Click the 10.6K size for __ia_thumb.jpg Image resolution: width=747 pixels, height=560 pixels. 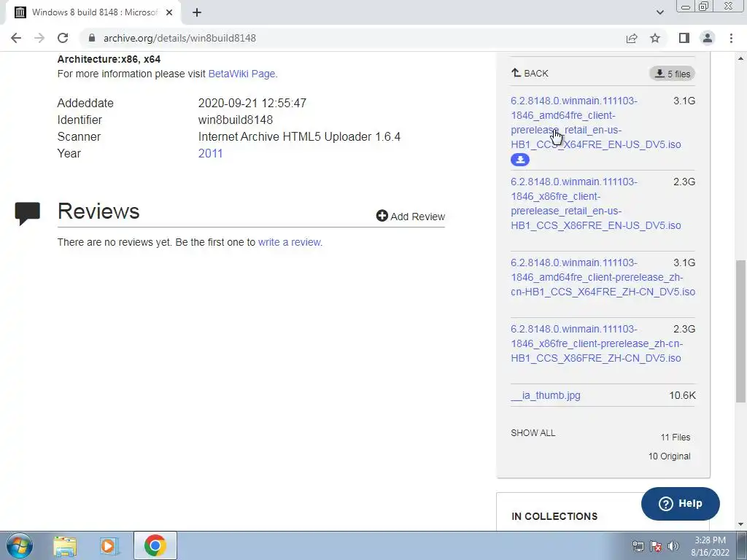(x=682, y=395)
